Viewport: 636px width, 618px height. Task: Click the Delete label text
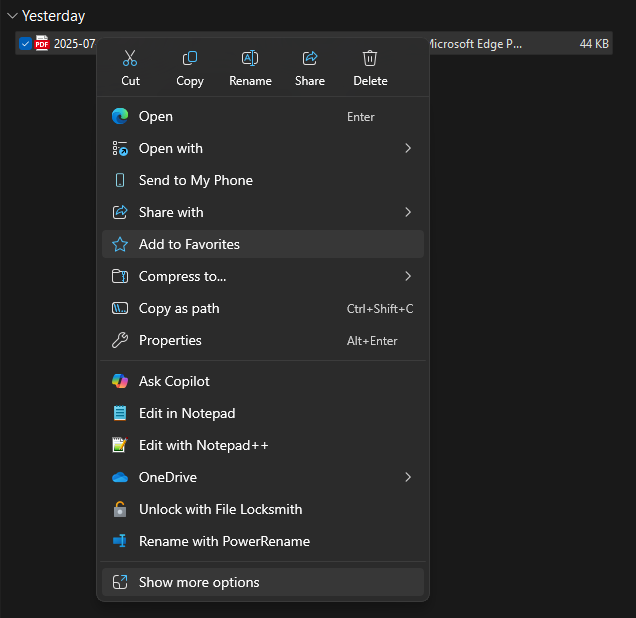(x=370, y=81)
